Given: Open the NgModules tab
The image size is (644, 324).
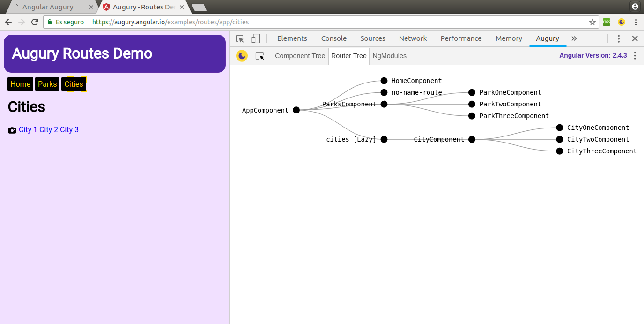Looking at the screenshot, I should click(x=389, y=56).
